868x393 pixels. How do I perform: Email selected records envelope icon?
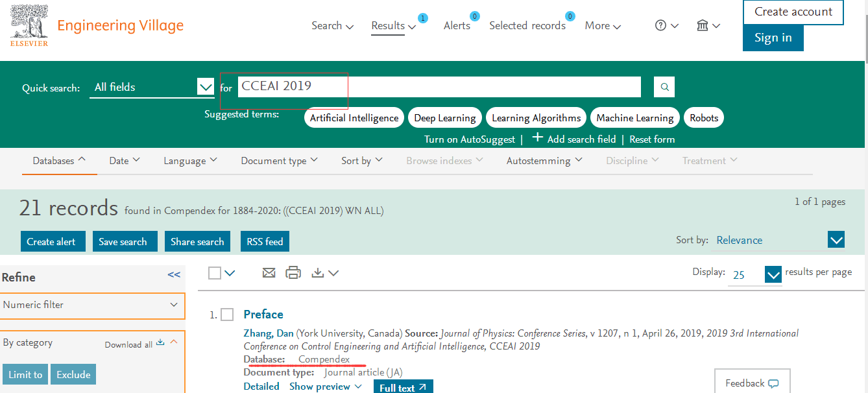click(269, 273)
